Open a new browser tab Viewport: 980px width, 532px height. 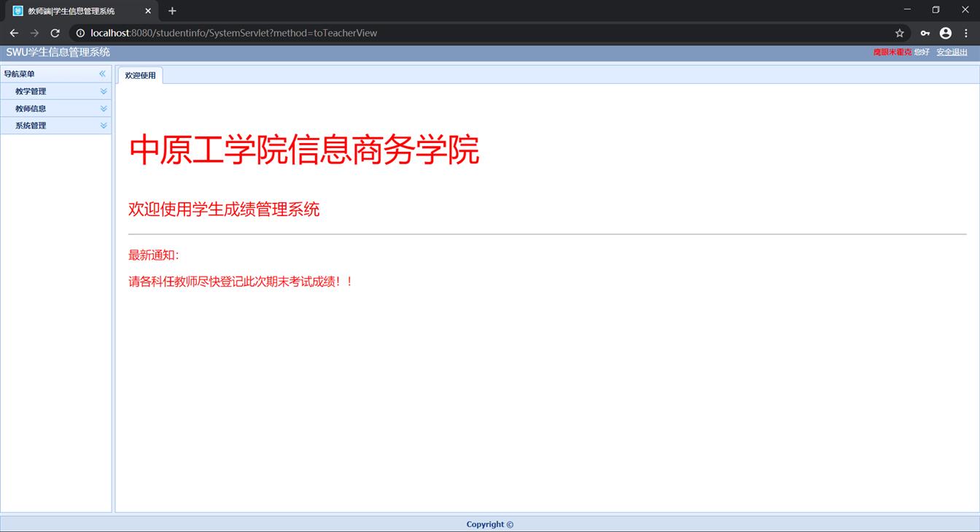[x=172, y=11]
